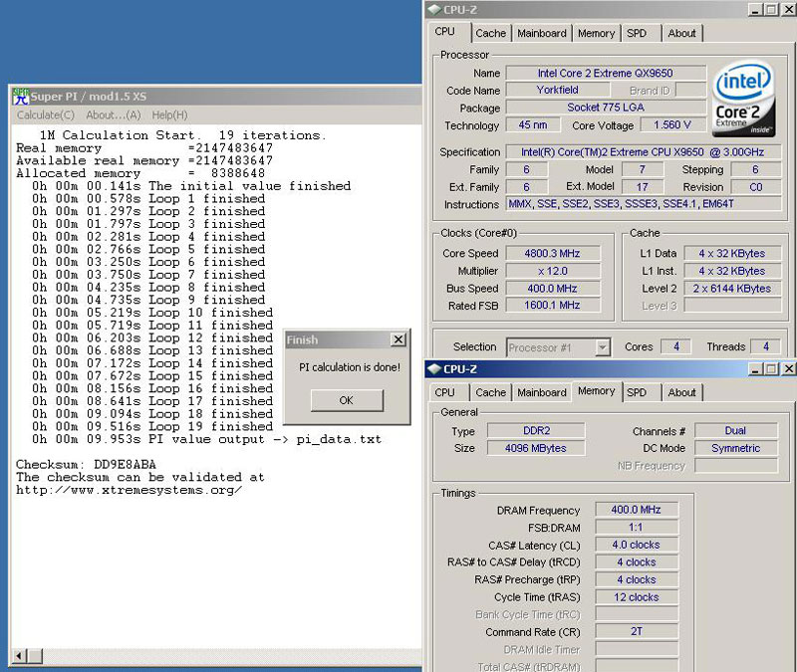Click the DC Mode value Symmetric
This screenshot has height=672, width=797.
click(x=735, y=448)
